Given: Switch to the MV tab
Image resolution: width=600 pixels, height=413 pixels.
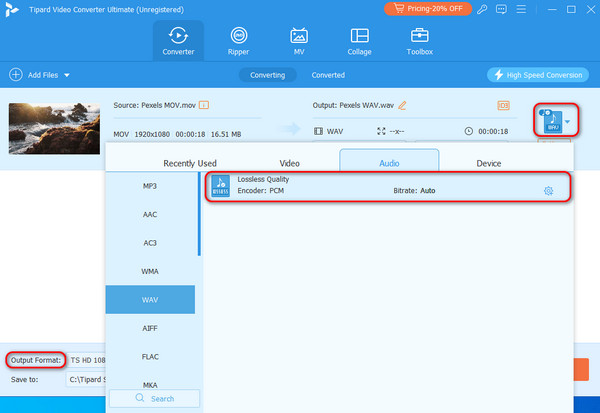Looking at the screenshot, I should point(299,41).
